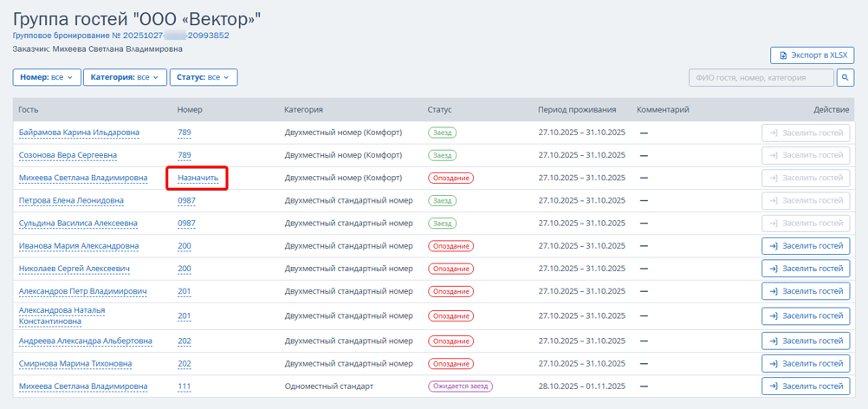
Task: Open guest Александров Петр Владимирович
Action: (x=82, y=292)
